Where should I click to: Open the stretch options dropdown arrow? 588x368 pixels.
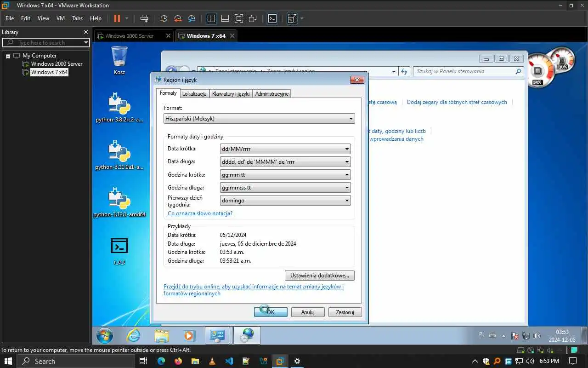302,18
